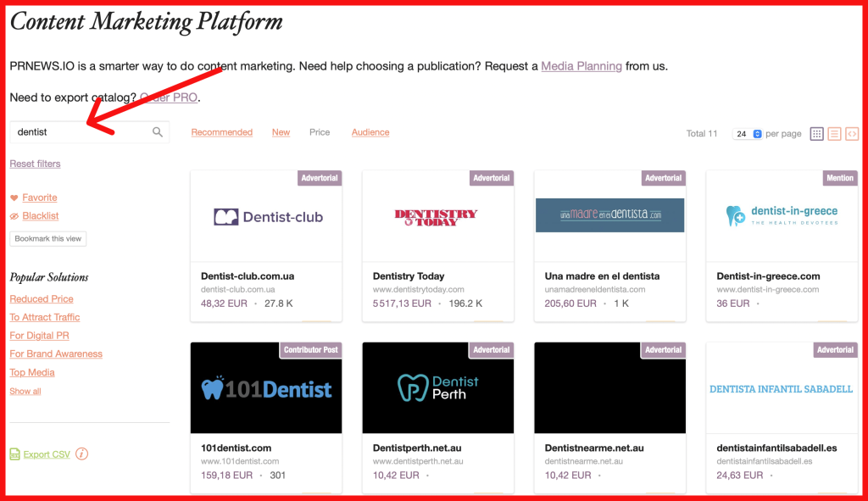
Task: Click the Contributor Post badge on 101dentist
Action: click(310, 350)
